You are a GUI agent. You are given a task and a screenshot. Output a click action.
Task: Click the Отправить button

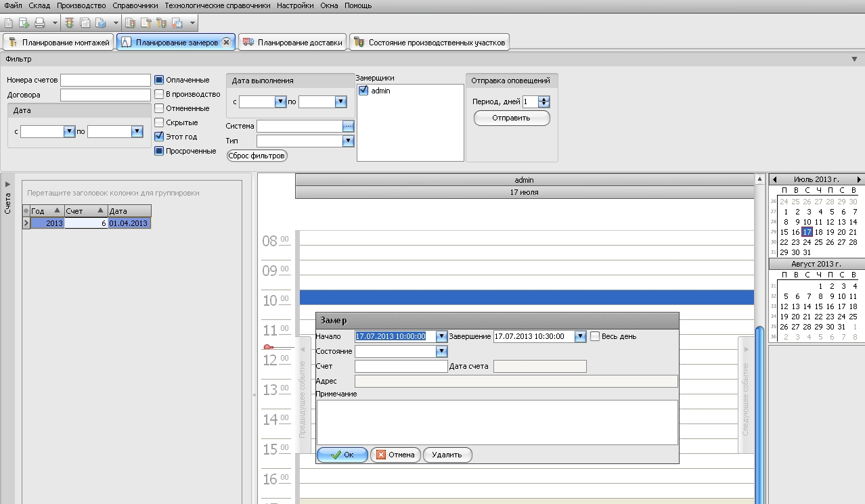click(511, 118)
